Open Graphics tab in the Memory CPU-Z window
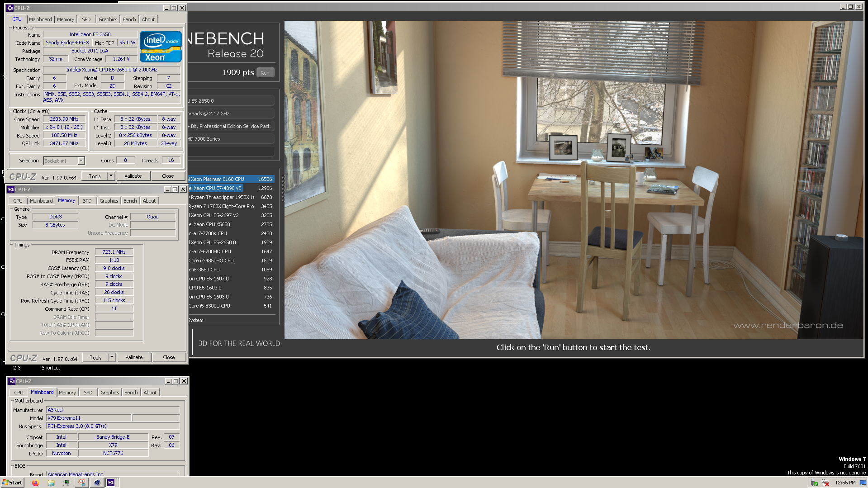The height and width of the screenshot is (488, 868). tap(109, 201)
